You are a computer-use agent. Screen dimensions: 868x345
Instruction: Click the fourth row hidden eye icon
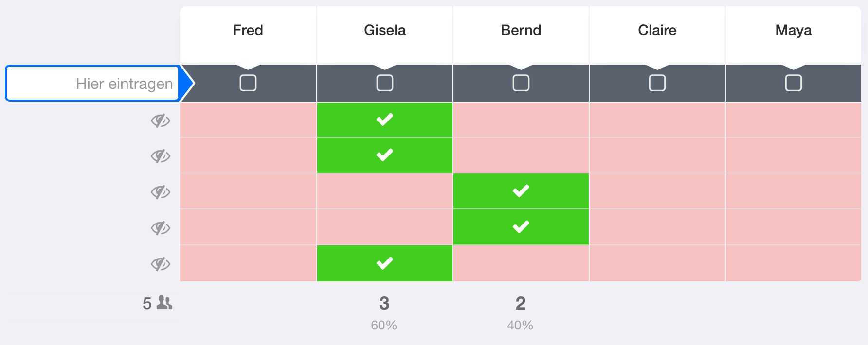160,228
